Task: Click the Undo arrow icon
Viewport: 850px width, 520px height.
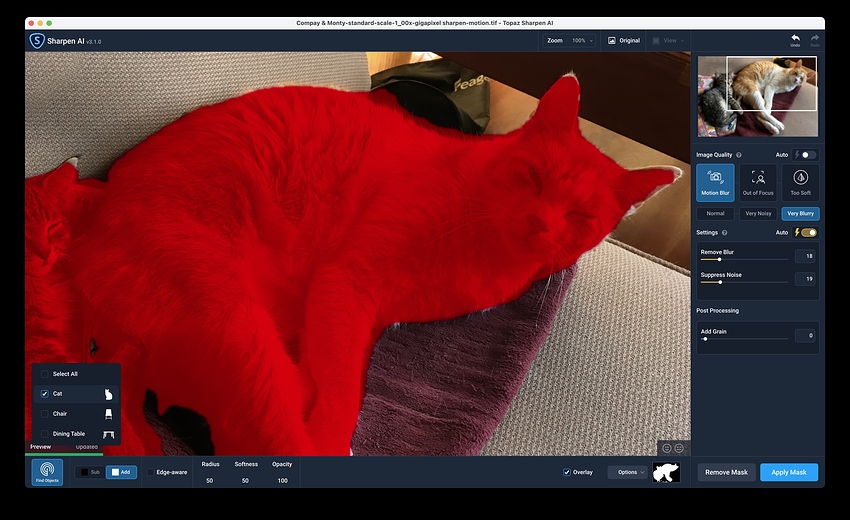Action: coord(795,39)
